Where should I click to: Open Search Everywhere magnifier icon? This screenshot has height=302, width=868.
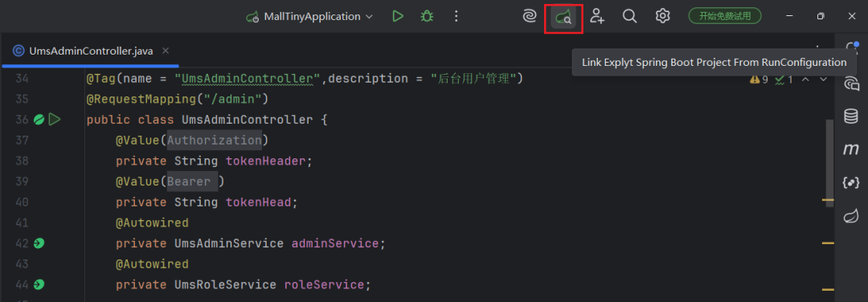coord(629,17)
